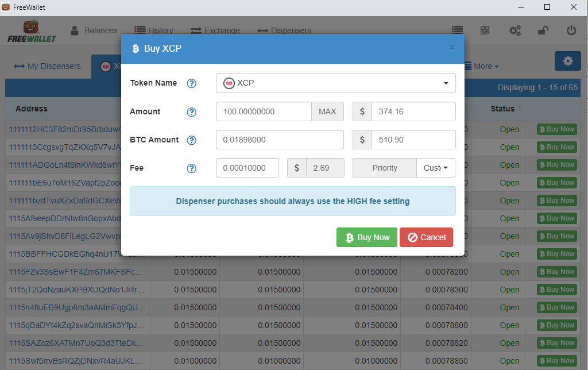This screenshot has width=588, height=370.
Task: Buy Now from dispenser 1115qBaDYt4kZq2svaQnMiSk3YfpJ
Action: pos(556,325)
